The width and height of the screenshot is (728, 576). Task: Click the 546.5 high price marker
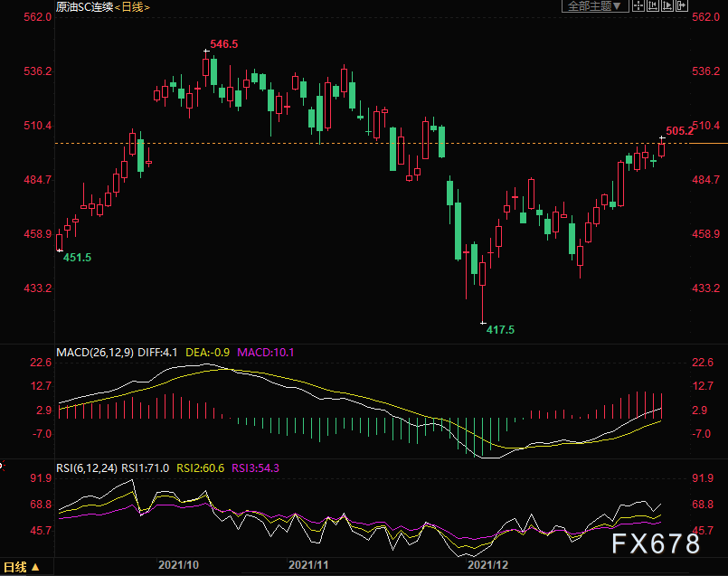(x=223, y=44)
